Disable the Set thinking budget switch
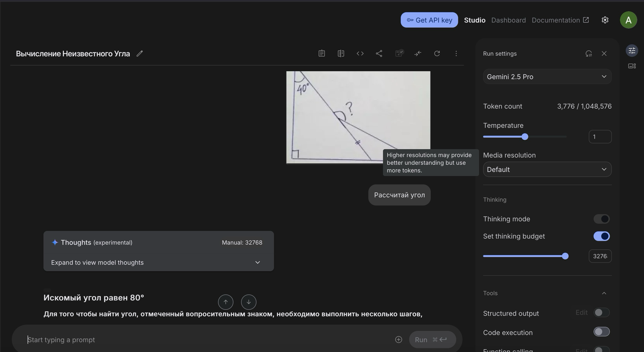The image size is (644, 352). pos(601,236)
